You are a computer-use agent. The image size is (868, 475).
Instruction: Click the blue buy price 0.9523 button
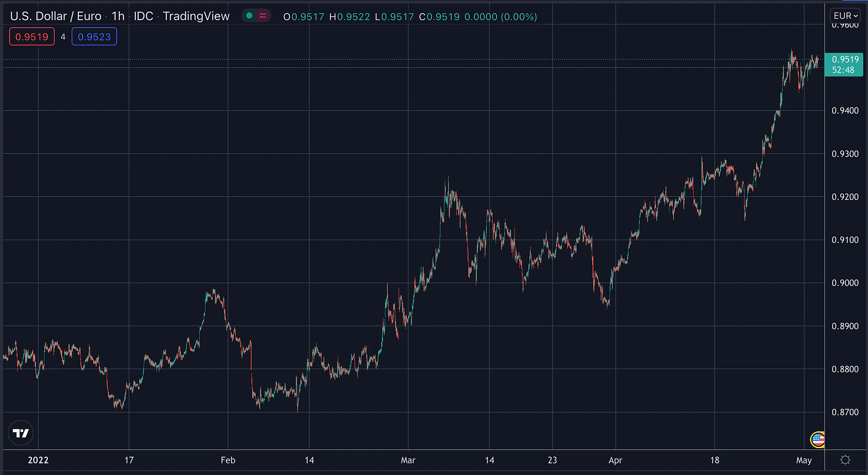coord(94,37)
